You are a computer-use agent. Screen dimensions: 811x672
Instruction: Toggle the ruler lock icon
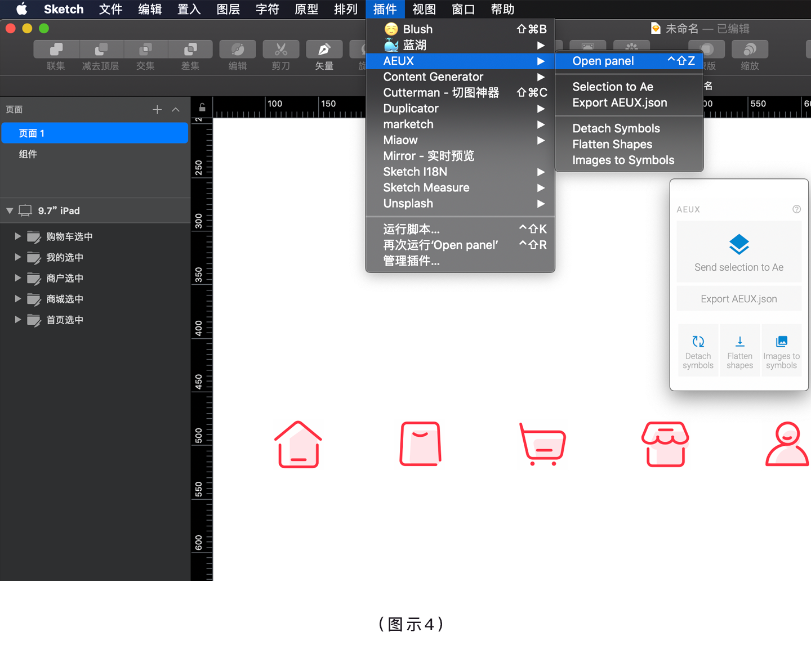[202, 107]
